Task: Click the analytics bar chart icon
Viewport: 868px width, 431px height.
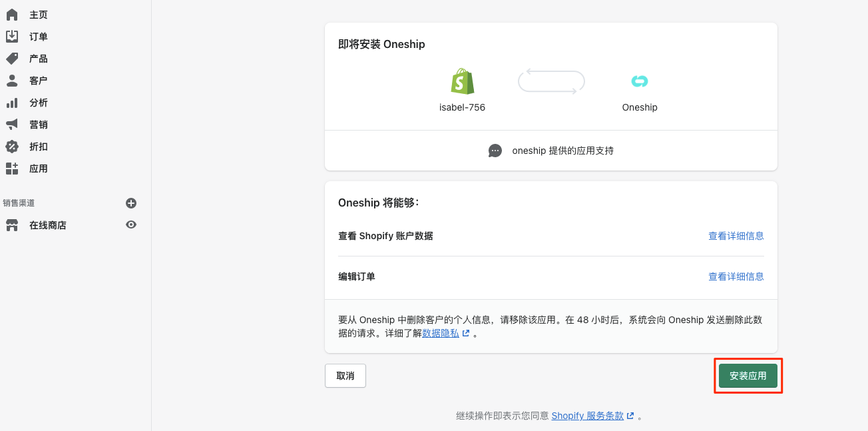Action: tap(12, 103)
